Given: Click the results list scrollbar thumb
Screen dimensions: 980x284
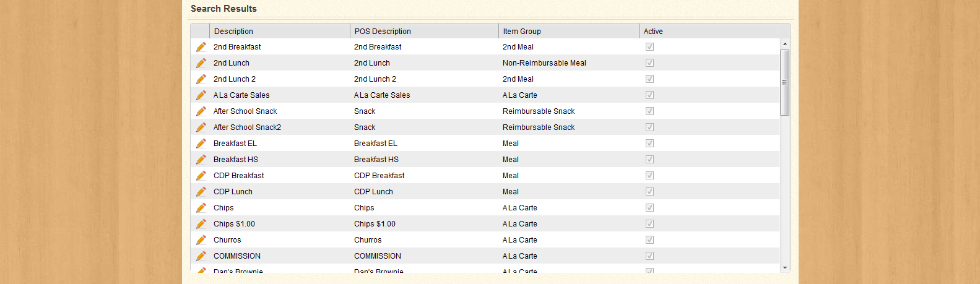Looking at the screenshot, I should 785,82.
